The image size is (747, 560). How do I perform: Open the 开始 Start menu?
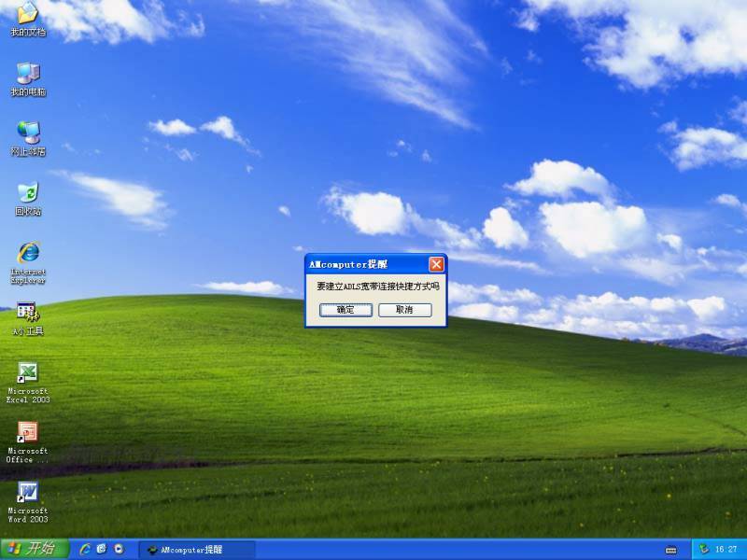pos(35,549)
